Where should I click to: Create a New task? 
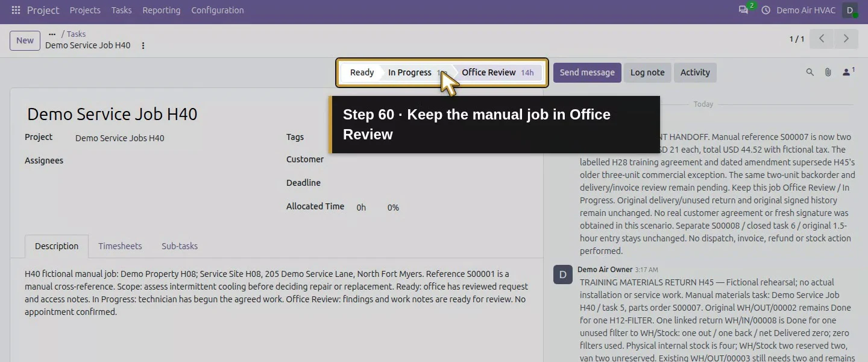point(25,40)
